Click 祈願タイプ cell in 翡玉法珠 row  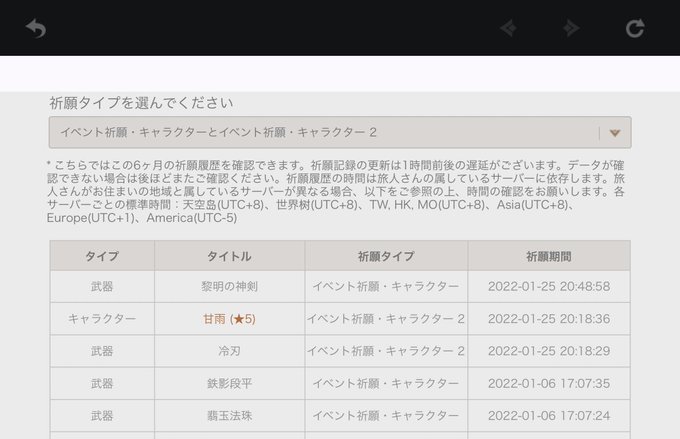386,416
